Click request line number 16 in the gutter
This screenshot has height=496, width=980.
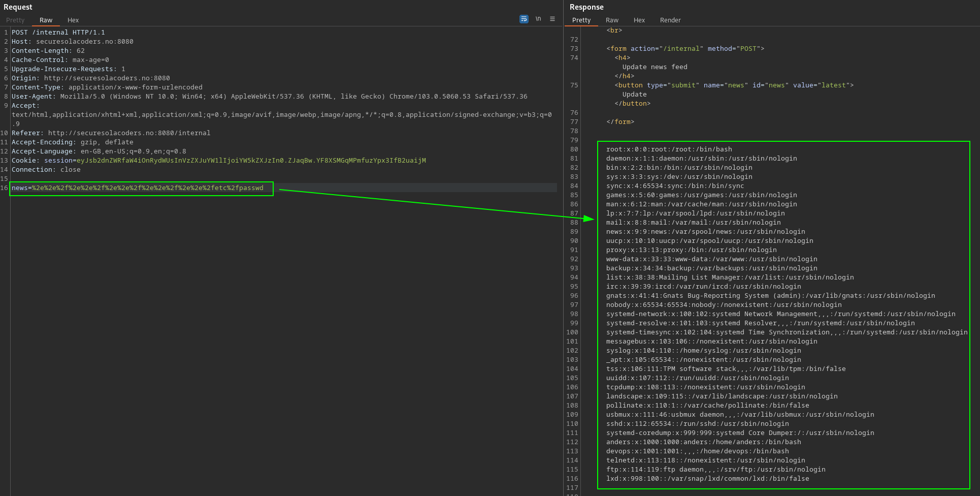[x=4, y=188]
